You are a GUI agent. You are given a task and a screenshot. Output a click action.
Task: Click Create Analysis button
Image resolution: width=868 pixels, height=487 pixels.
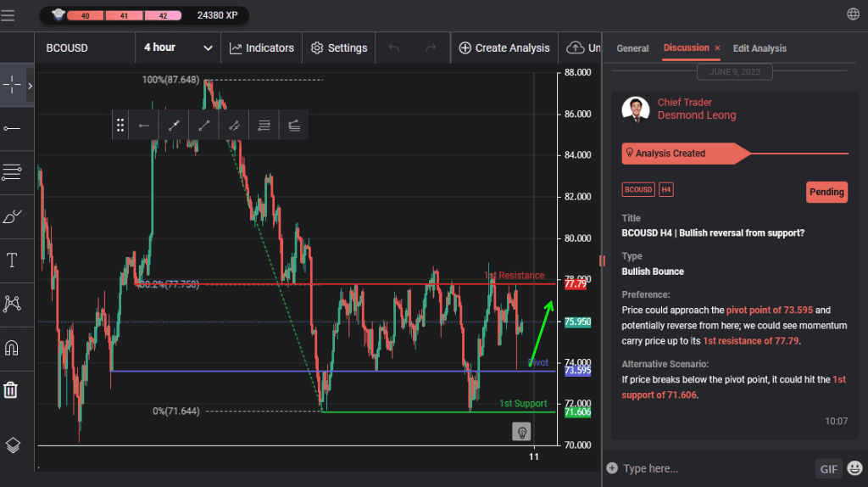pyautogui.click(x=504, y=48)
